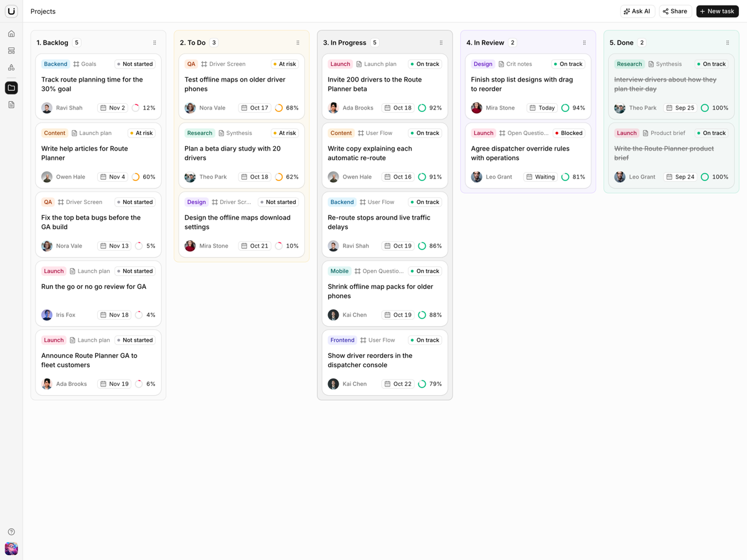
Task: Click the 68% progress ring on Test offline maps card
Action: click(x=279, y=108)
